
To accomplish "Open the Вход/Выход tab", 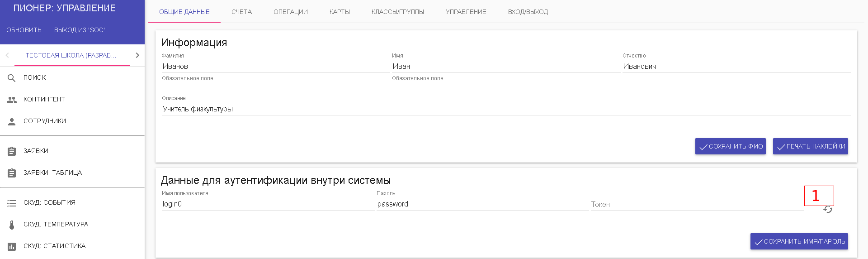I will (x=528, y=12).
